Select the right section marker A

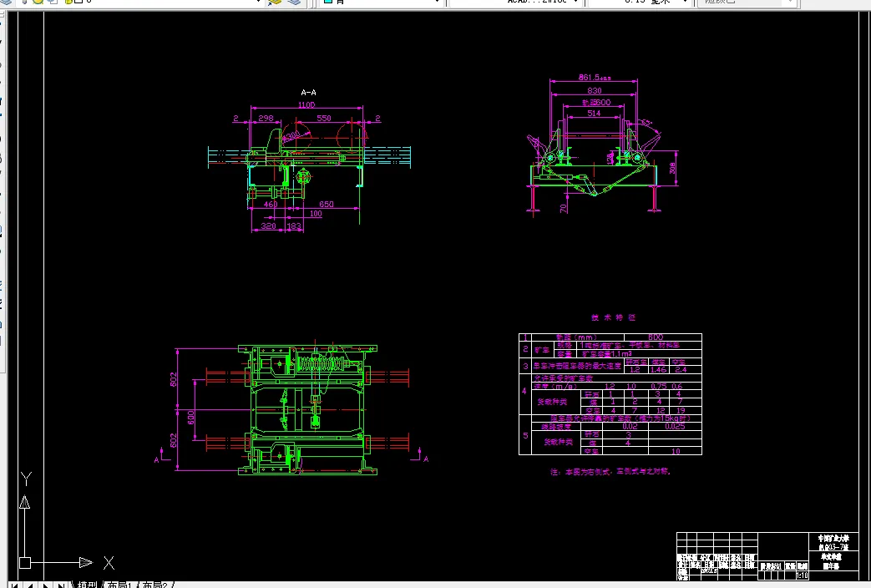(426, 459)
